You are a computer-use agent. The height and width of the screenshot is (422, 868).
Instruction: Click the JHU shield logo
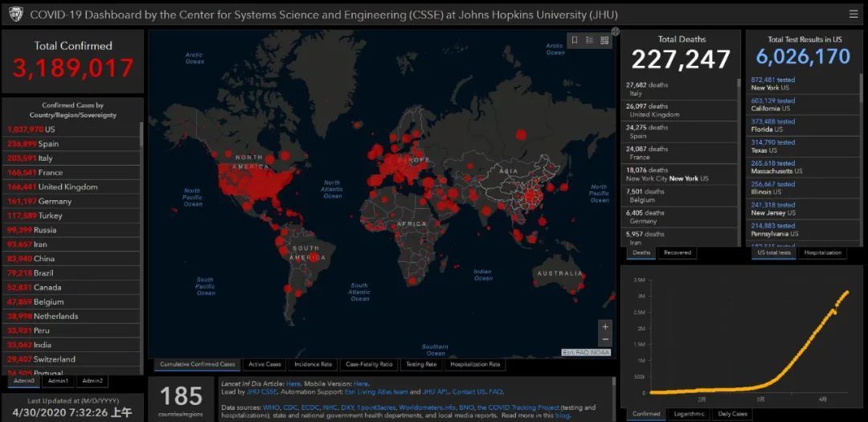(14, 14)
